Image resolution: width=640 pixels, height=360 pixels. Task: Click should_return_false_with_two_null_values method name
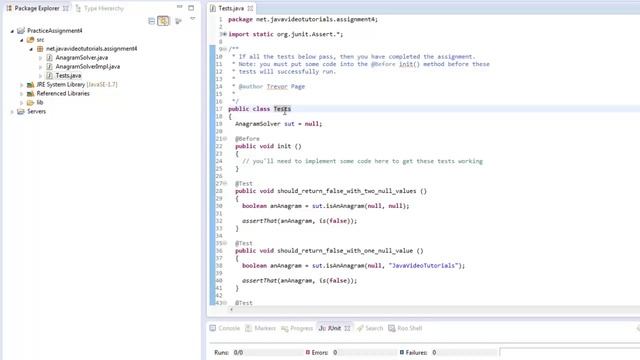pyautogui.click(x=347, y=191)
